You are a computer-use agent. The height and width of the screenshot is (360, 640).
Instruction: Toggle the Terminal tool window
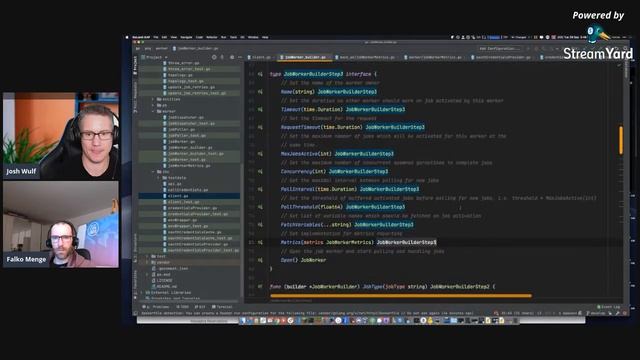click(222, 307)
